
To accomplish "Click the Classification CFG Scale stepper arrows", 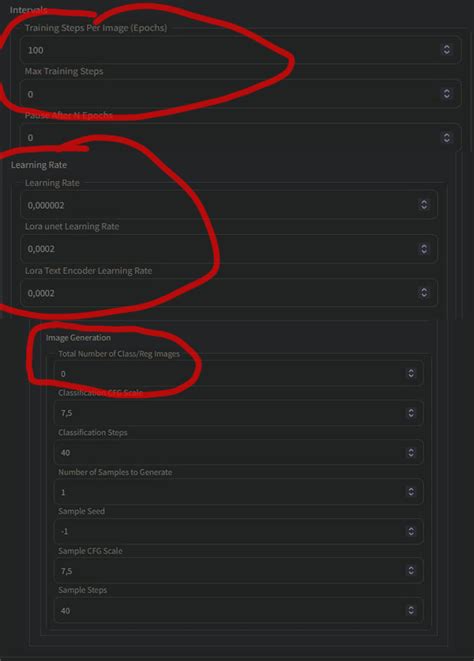I will pos(411,413).
